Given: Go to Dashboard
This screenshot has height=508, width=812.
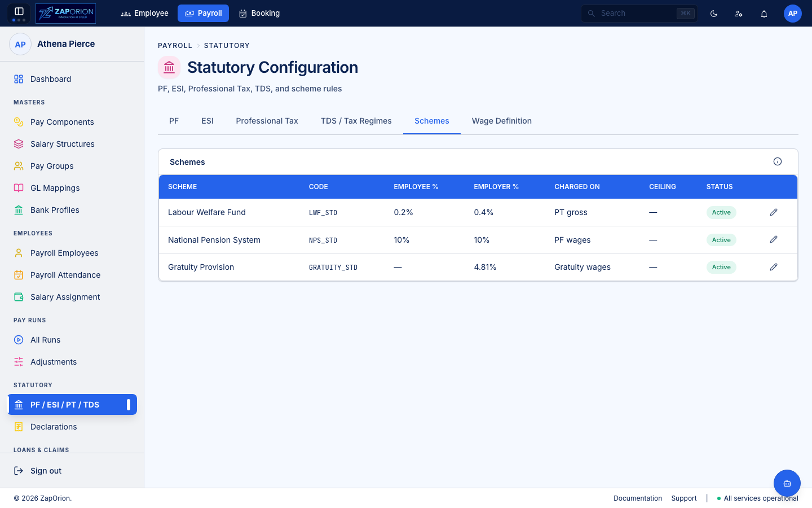Looking at the screenshot, I should [72, 79].
